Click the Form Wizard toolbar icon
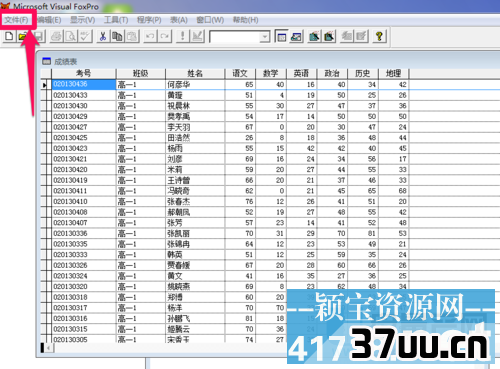 [x=314, y=36]
